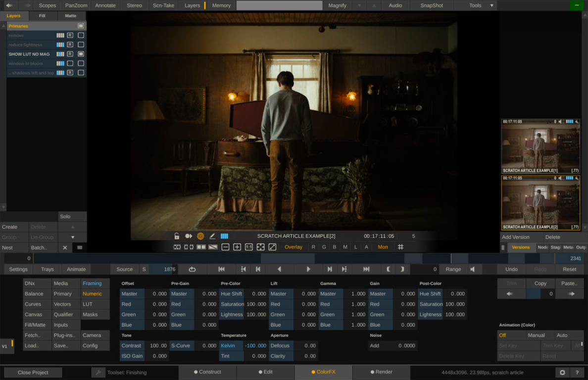Set the range in-point bracket
588x380 pixels.
pyautogui.click(x=389, y=269)
